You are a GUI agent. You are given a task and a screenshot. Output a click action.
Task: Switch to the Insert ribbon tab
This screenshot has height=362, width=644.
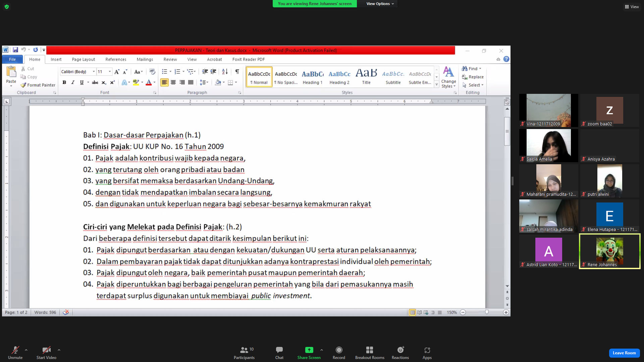pos(56,59)
